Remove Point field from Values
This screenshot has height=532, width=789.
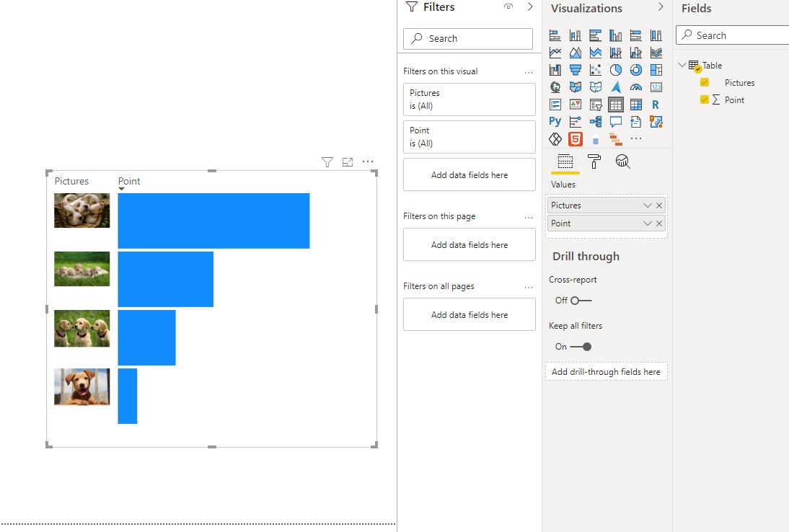tap(659, 223)
